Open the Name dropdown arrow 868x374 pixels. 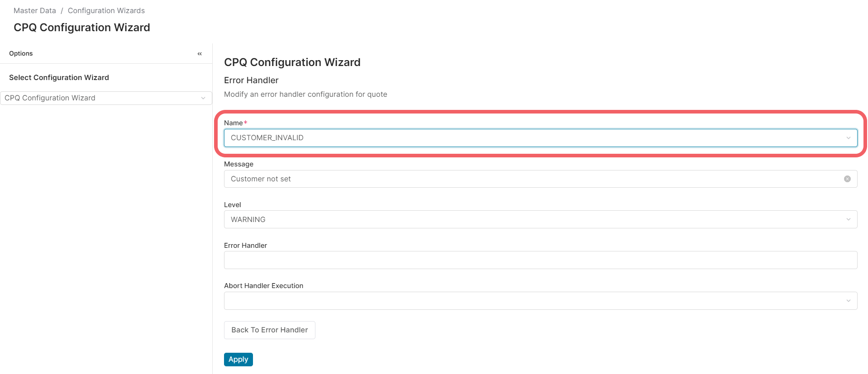tap(848, 138)
